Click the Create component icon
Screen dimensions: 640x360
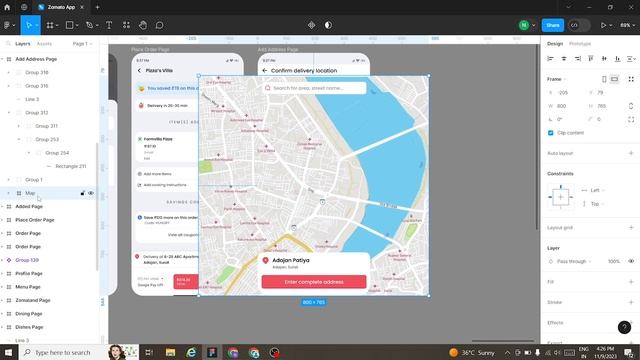(x=311, y=25)
